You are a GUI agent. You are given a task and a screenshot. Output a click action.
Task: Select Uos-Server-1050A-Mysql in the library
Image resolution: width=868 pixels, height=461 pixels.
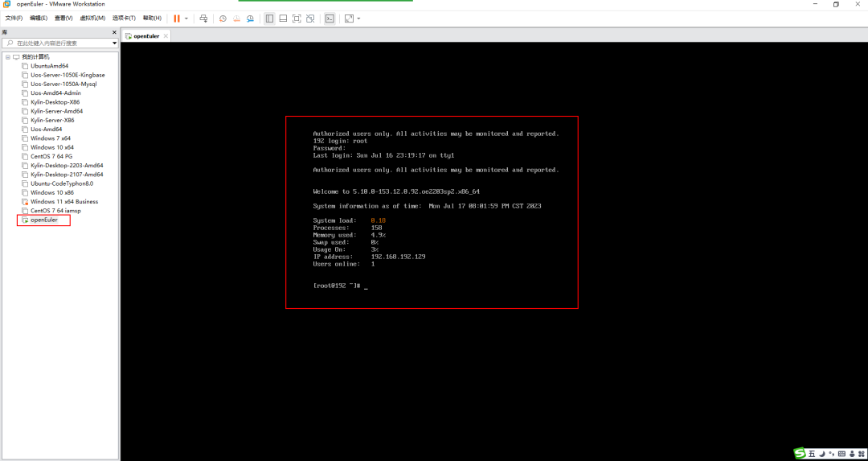(x=63, y=84)
